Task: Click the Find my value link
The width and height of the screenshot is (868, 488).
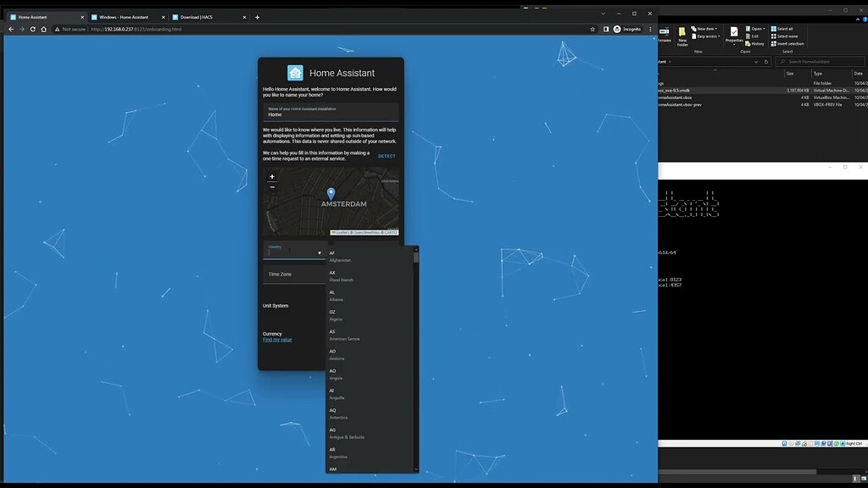Action: coord(277,339)
